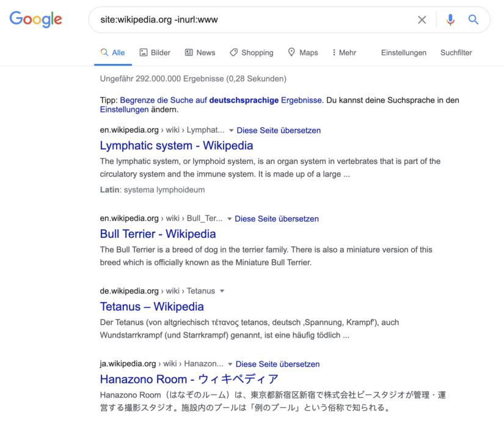Open the Bilder image results tab
This screenshot has width=504, height=428.
click(x=155, y=53)
